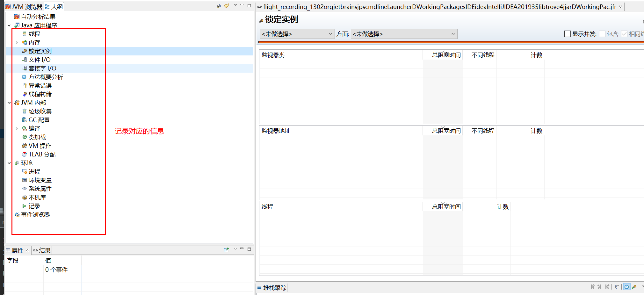Open 环境变量 page

[x=40, y=180]
